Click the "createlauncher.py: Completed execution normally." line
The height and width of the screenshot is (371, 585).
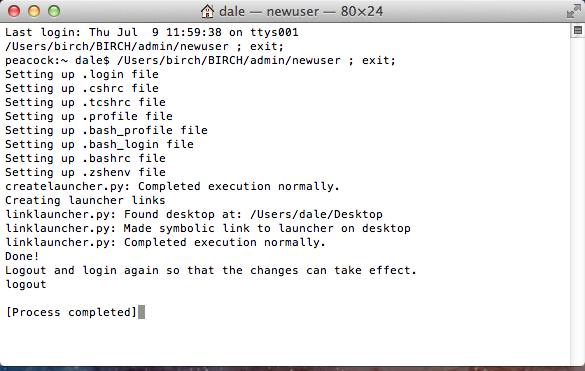[172, 186]
